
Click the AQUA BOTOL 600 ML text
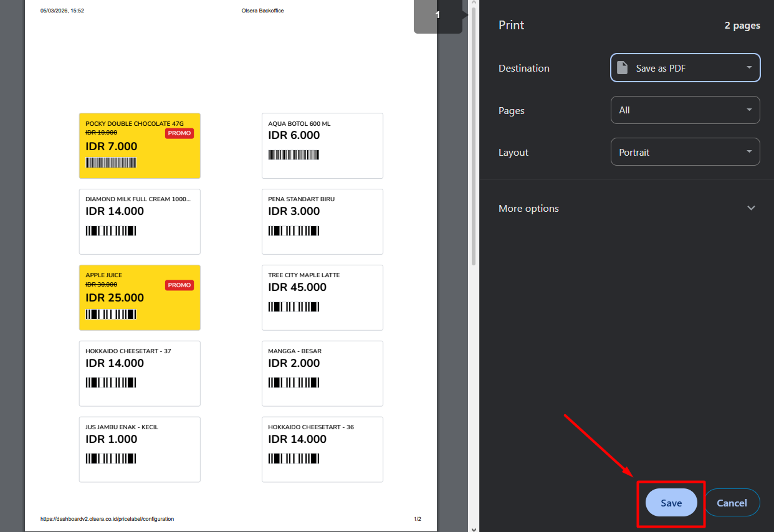299,123
